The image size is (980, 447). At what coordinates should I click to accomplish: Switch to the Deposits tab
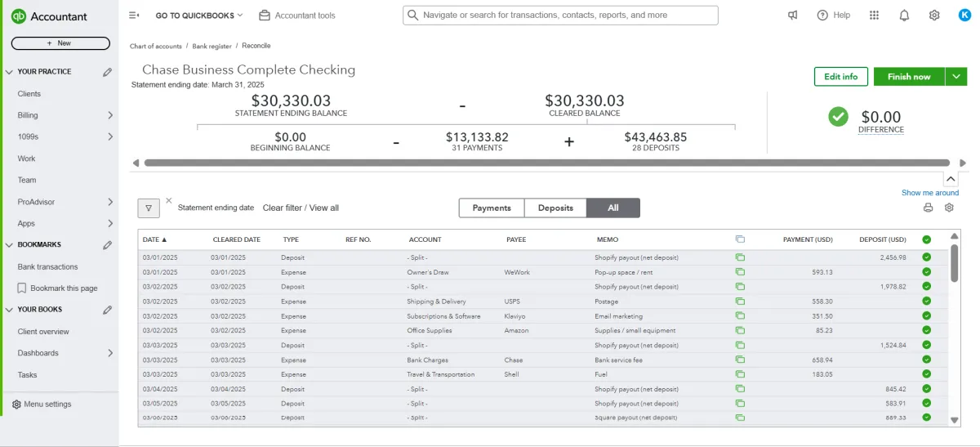555,208
